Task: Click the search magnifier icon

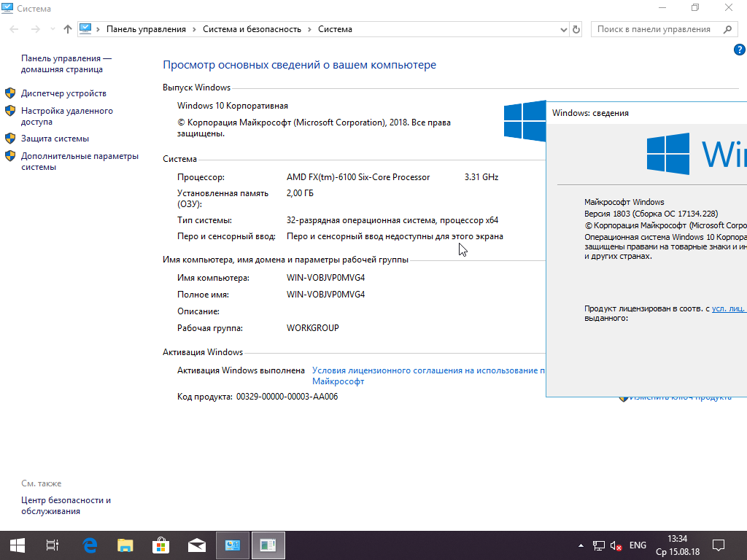Action: tap(727, 29)
